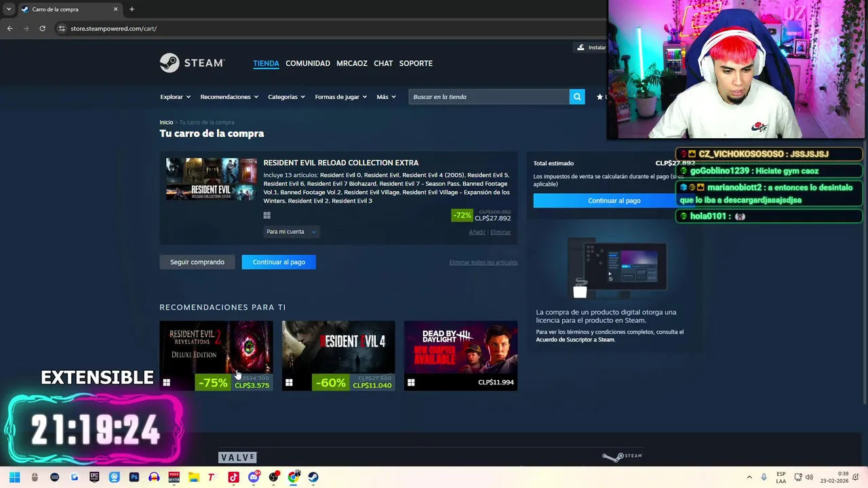Image resolution: width=868 pixels, height=488 pixels.
Task: Open a new browser tab with plus icon
Action: coord(132,9)
